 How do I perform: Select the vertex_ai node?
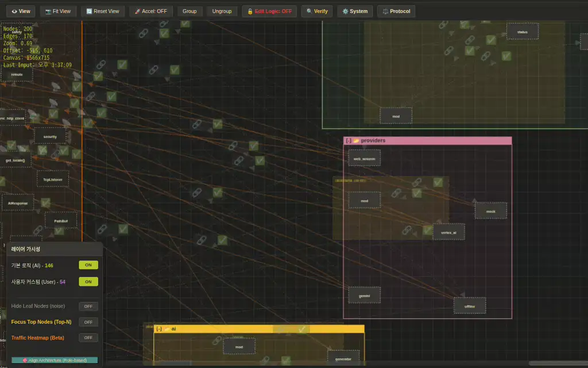448,232
